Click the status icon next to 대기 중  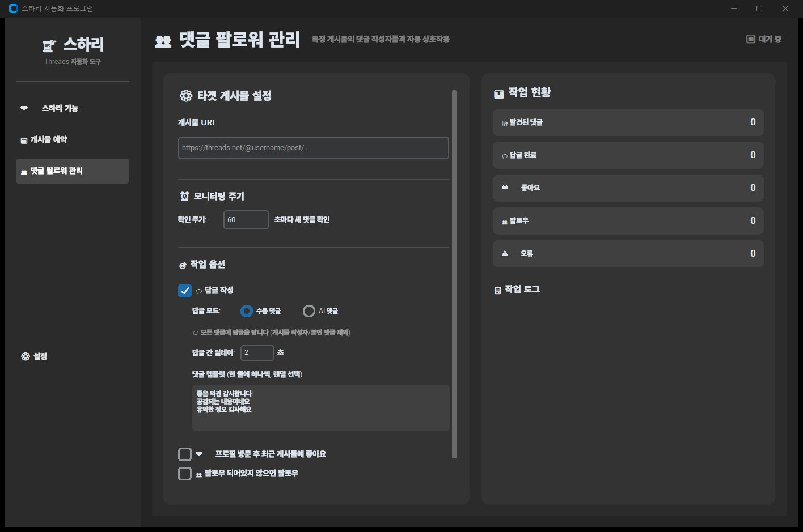(751, 39)
